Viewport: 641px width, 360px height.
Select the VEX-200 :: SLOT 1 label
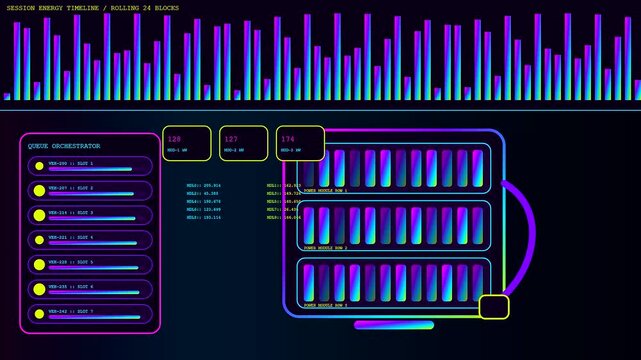(x=71, y=163)
